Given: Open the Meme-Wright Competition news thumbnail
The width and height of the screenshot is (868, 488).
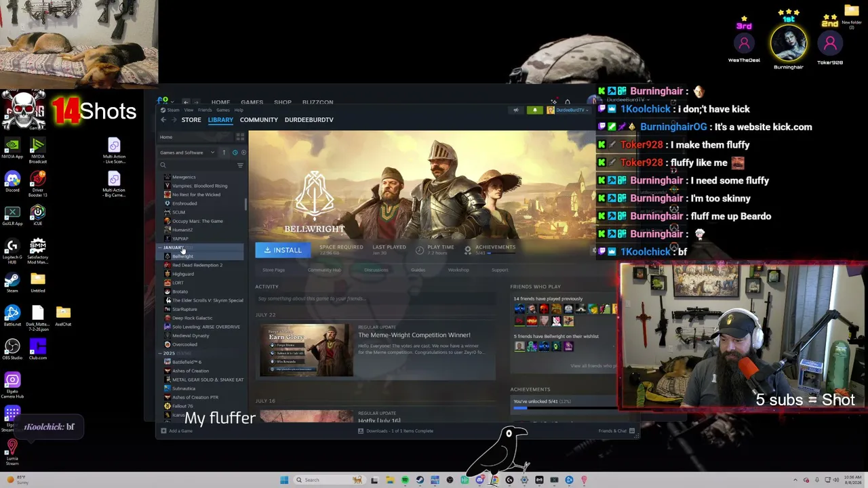Looking at the screenshot, I should (307, 350).
